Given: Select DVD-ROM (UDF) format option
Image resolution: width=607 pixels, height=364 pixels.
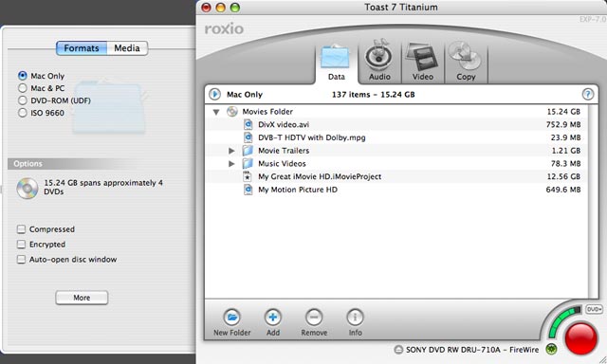Looking at the screenshot, I should (x=23, y=100).
